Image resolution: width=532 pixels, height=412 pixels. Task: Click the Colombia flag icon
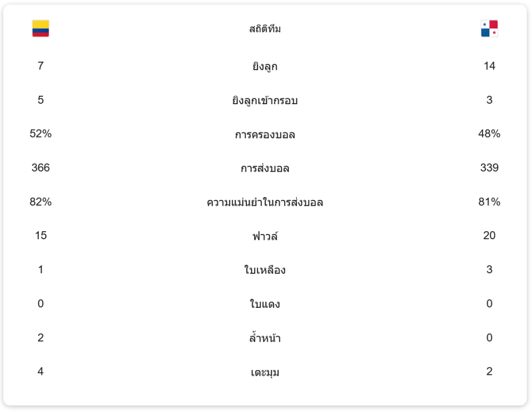pyautogui.click(x=40, y=29)
